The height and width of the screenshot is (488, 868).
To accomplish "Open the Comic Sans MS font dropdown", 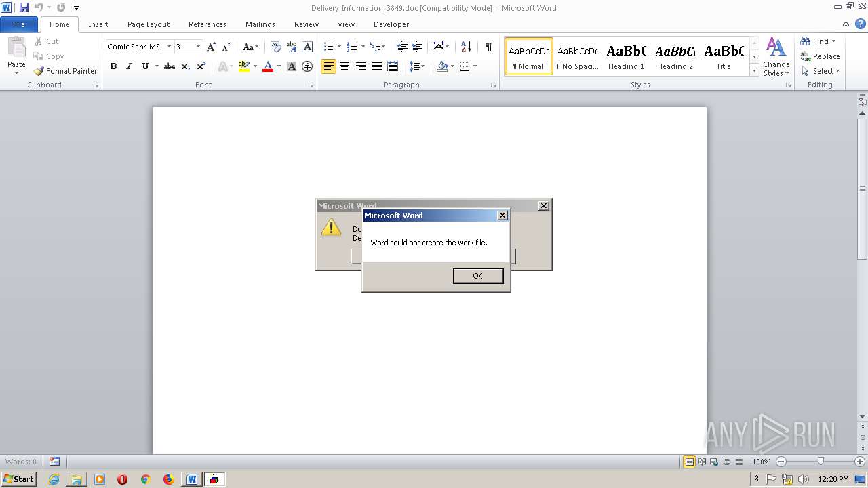I will pos(169,47).
